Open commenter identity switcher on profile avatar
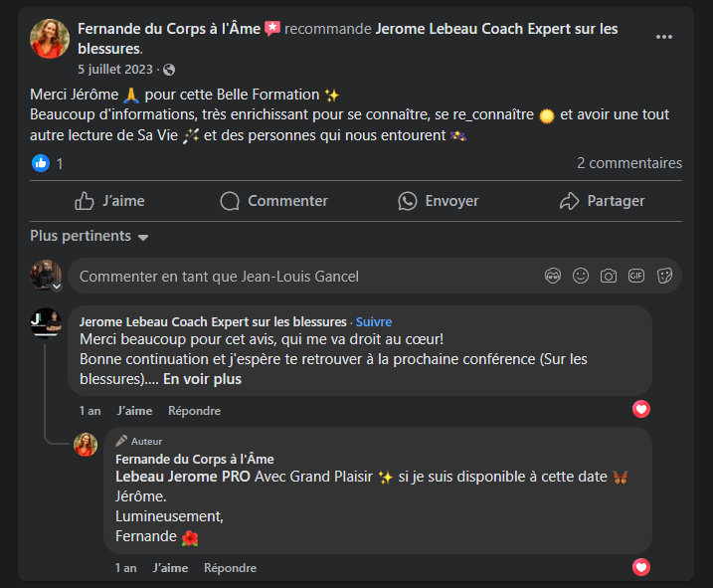 (57, 288)
